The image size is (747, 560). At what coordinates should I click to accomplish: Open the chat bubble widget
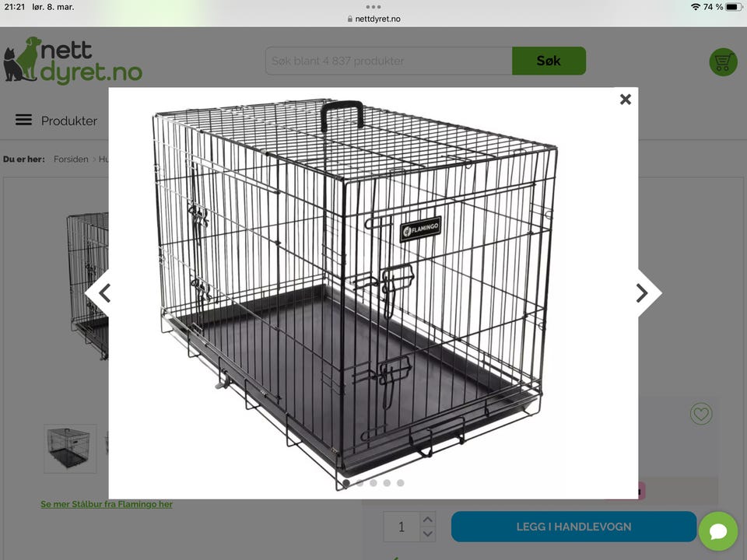(718, 531)
